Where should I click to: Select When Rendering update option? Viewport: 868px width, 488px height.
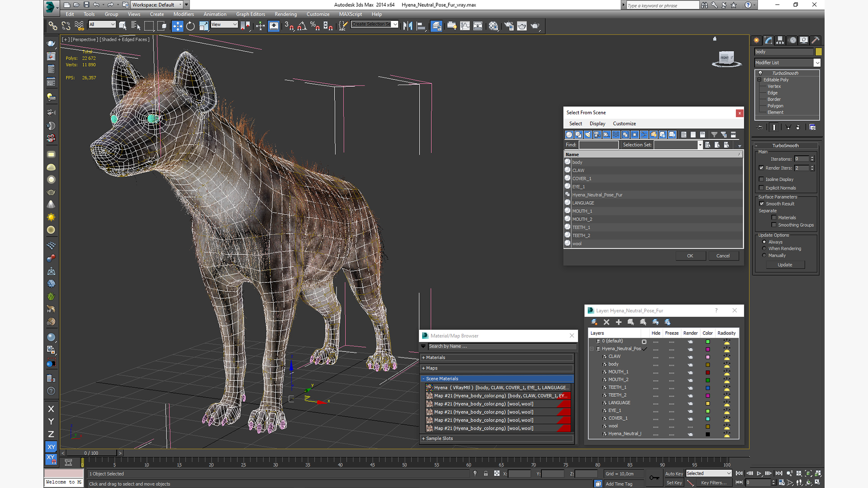pyautogui.click(x=764, y=249)
